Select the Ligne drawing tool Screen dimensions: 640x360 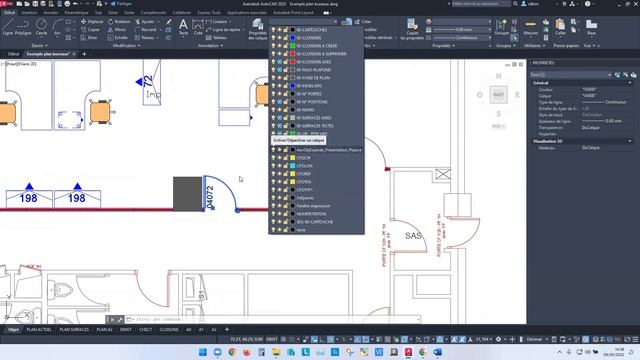pyautogui.click(x=7, y=27)
